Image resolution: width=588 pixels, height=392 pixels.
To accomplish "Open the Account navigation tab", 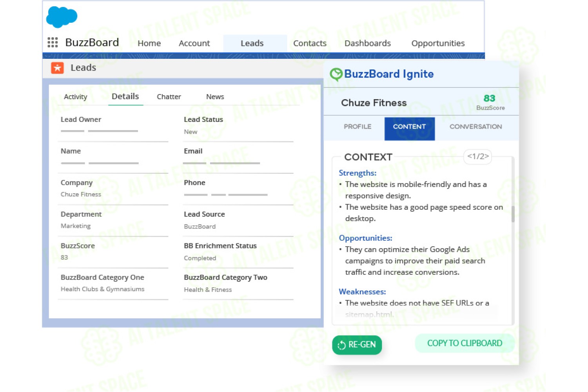I will pyautogui.click(x=194, y=43).
